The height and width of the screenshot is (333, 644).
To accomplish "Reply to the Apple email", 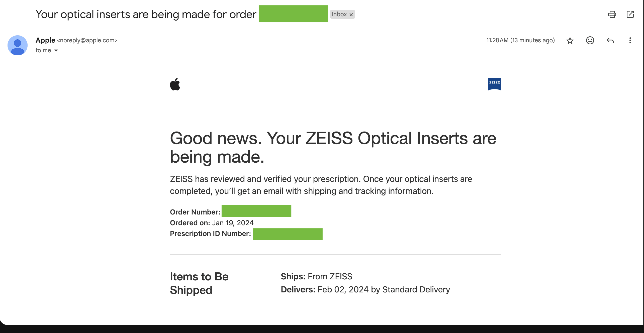I will point(610,40).
